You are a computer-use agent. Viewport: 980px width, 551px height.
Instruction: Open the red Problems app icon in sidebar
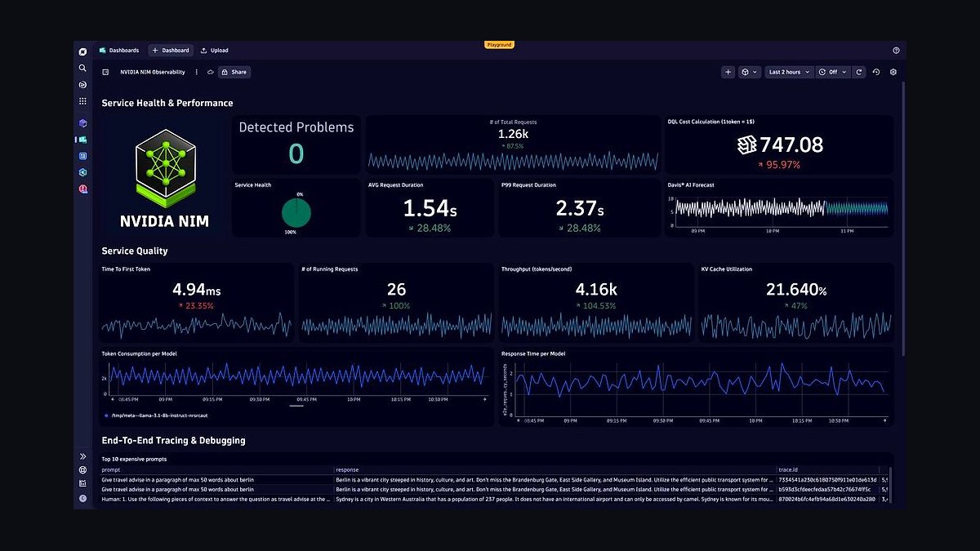[82, 189]
